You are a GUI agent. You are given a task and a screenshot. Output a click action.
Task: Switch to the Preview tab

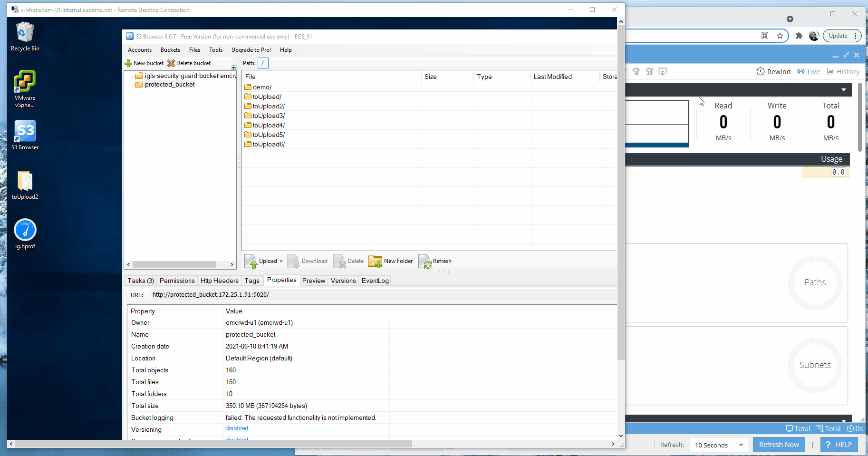pos(314,281)
